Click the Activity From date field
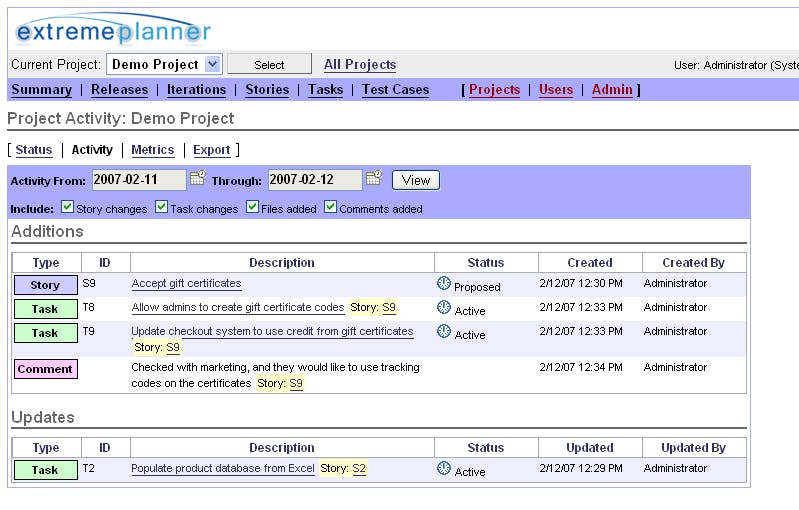The height and width of the screenshot is (510, 799). [x=139, y=180]
